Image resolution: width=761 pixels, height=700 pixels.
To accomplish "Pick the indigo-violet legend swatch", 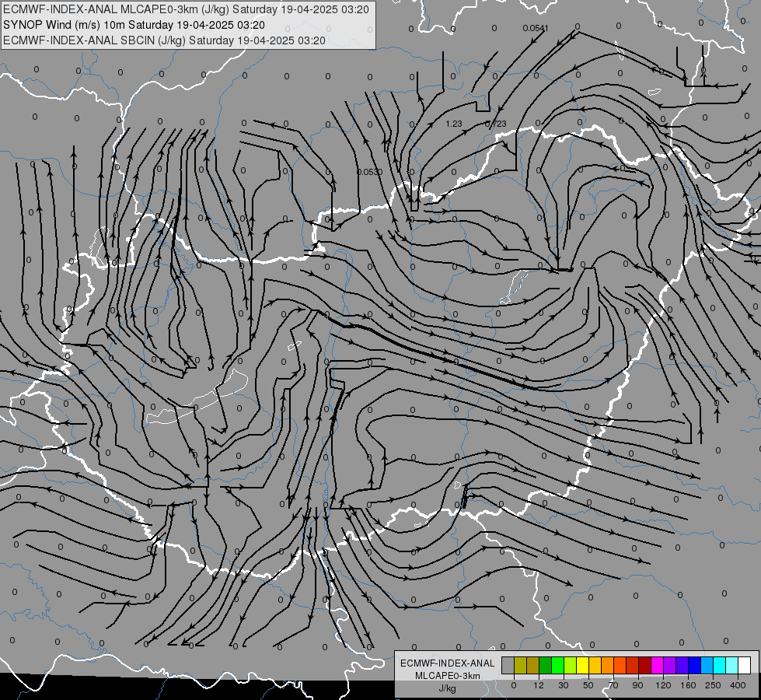I will tap(682, 665).
